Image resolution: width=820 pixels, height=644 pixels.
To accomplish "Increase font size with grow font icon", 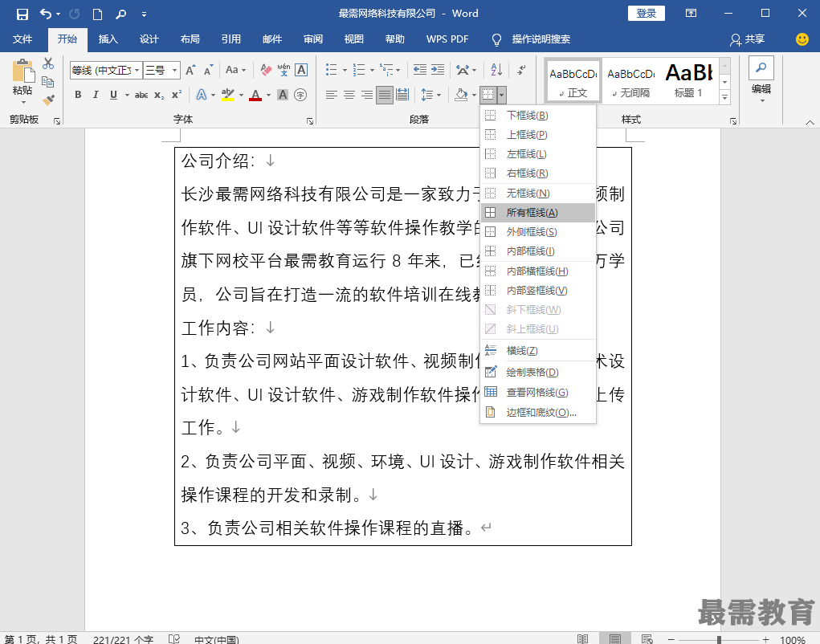I will coord(191,70).
